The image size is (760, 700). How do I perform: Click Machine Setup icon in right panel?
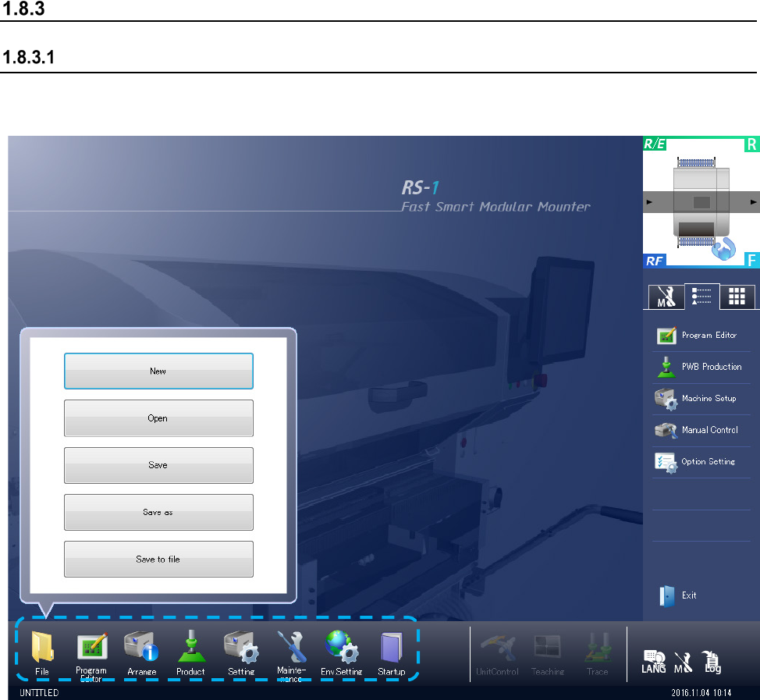click(x=666, y=399)
